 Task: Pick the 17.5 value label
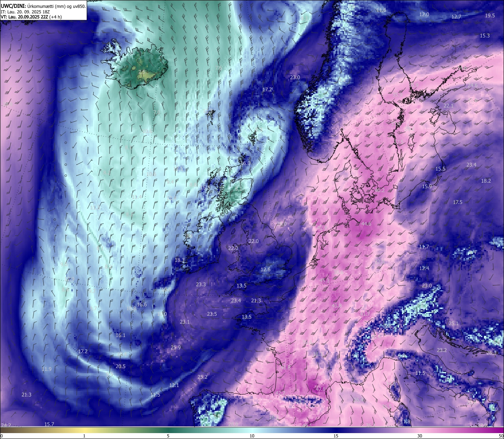click(x=458, y=202)
